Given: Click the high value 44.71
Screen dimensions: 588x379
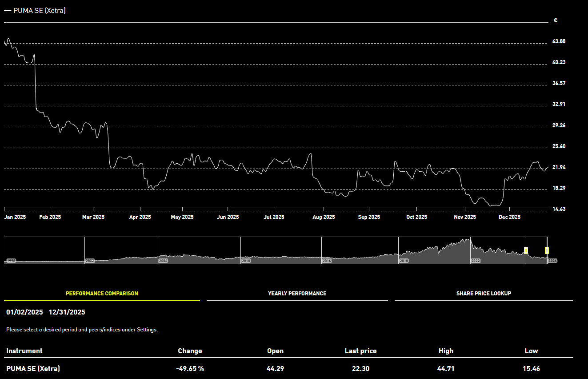Looking at the screenshot, I should click(446, 369).
